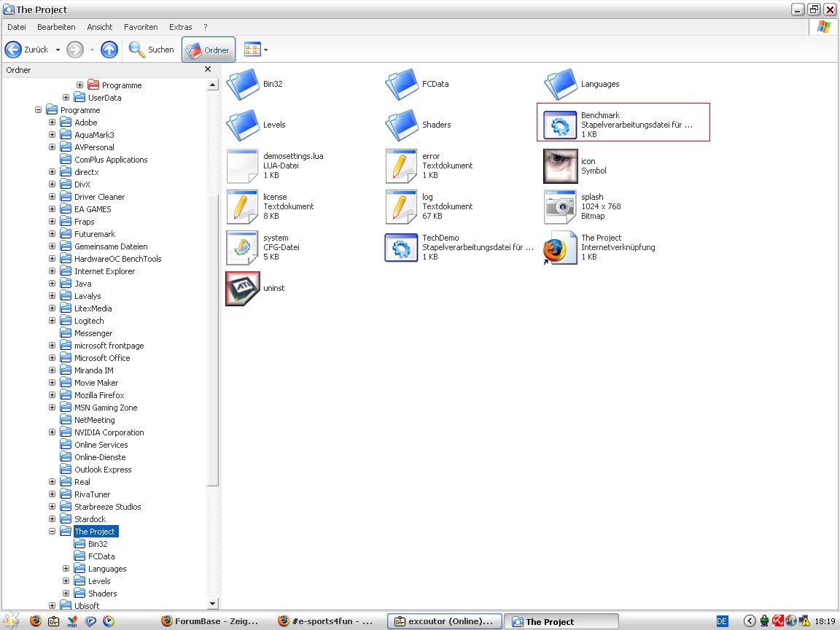The height and width of the screenshot is (630, 840).
Task: Open the Ansicht menu
Action: [100, 27]
